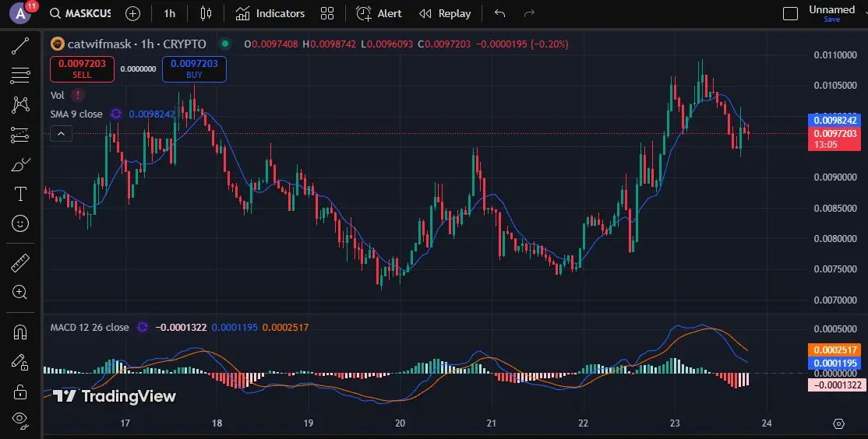The width and height of the screenshot is (868, 439).
Task: Open the emoji icons tool
Action: [x=20, y=223]
